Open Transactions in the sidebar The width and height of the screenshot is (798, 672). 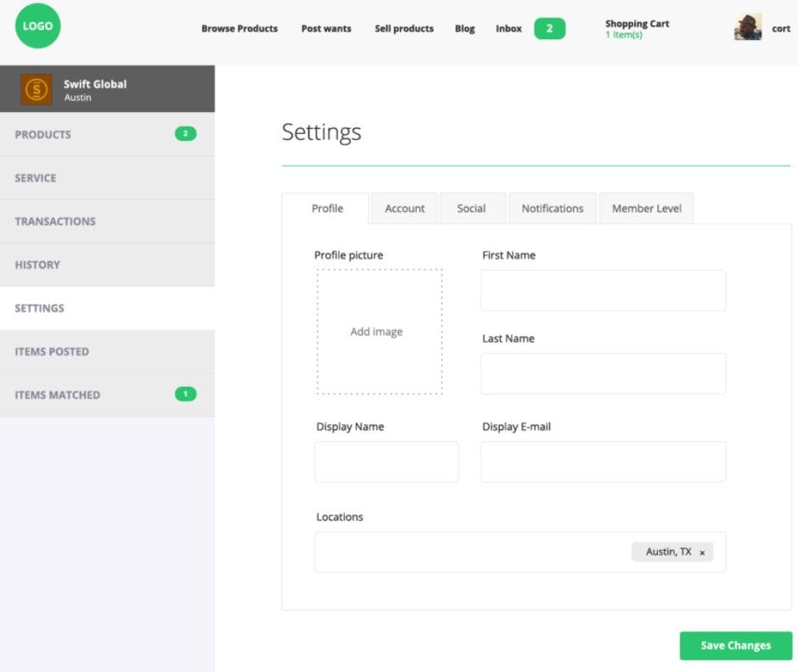(55, 221)
